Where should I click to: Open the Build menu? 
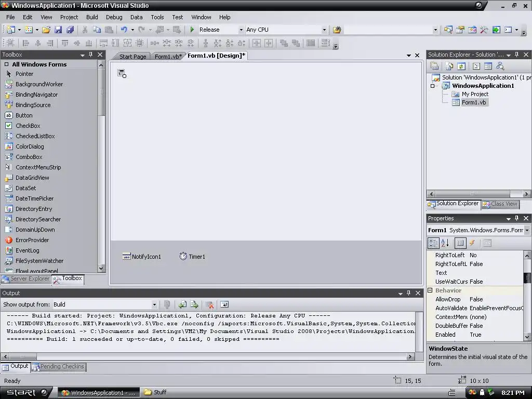(x=92, y=17)
